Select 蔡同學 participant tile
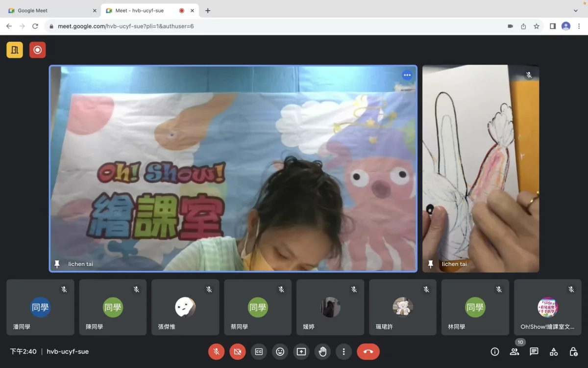This screenshot has height=368, width=588. pyautogui.click(x=258, y=307)
